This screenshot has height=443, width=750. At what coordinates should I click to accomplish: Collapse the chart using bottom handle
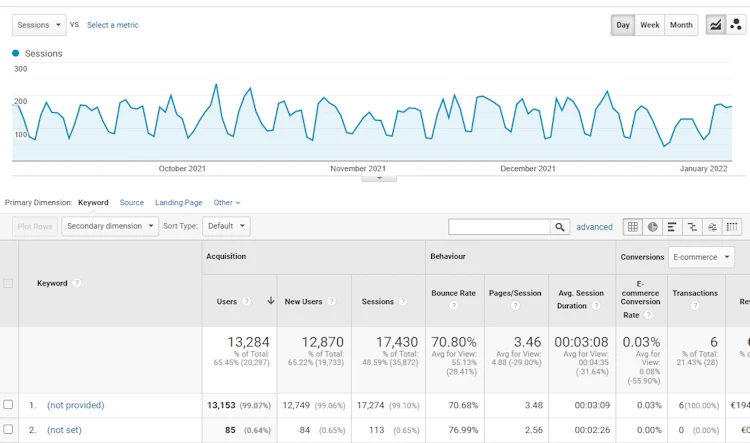coord(379,178)
